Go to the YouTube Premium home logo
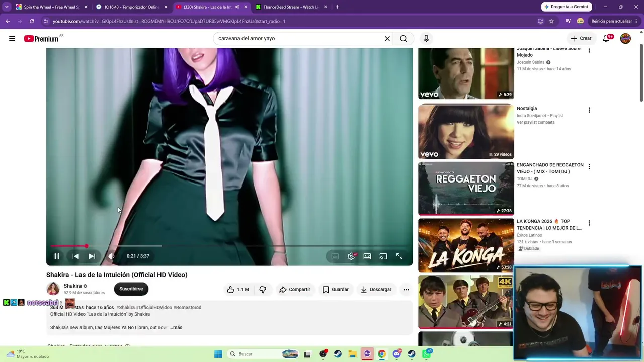Image resolution: width=644 pixels, height=362 pixels. tap(41, 39)
